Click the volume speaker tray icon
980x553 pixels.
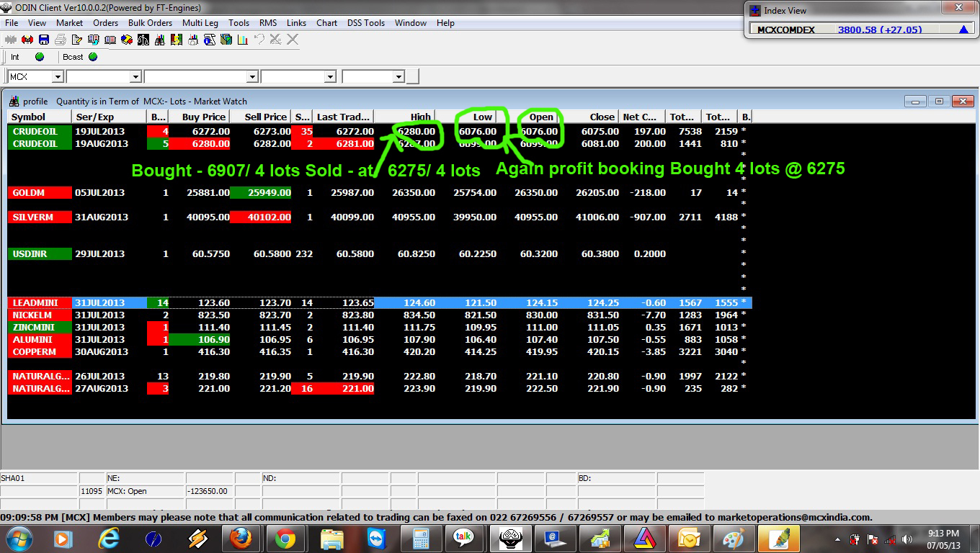pos(906,539)
